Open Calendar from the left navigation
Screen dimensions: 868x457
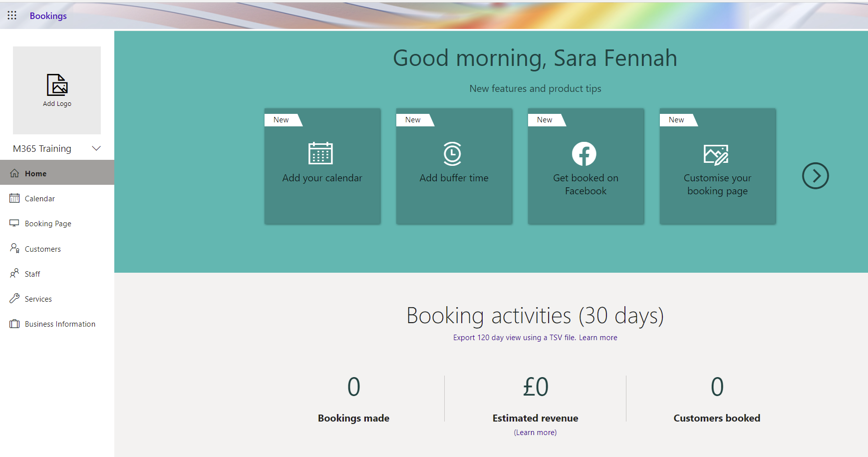[x=39, y=199]
